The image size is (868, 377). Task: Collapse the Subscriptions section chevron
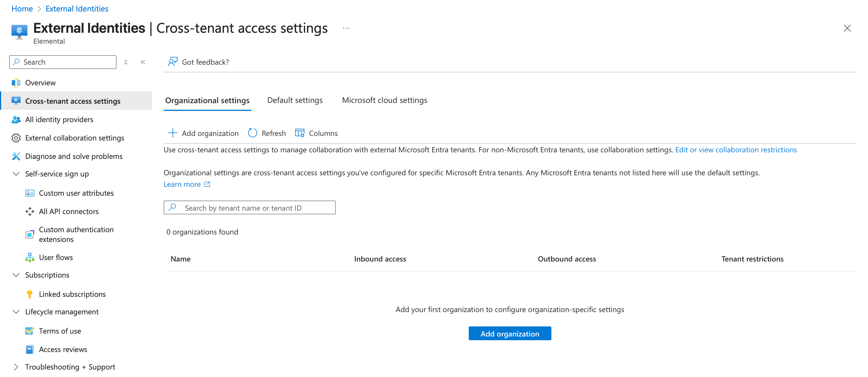click(16, 275)
